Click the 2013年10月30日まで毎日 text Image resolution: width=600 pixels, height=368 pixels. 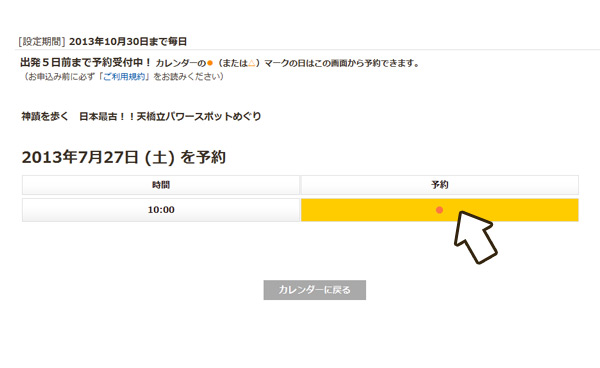[128, 42]
